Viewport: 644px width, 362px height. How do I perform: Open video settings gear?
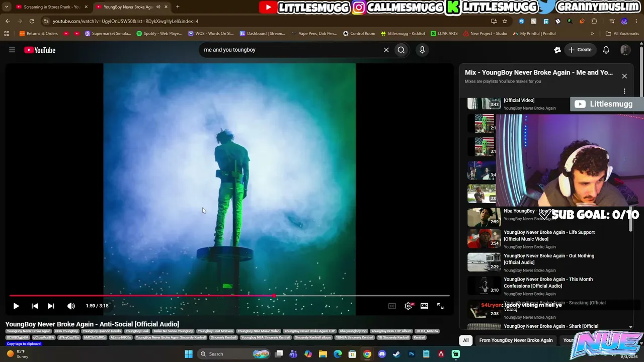tap(409, 306)
